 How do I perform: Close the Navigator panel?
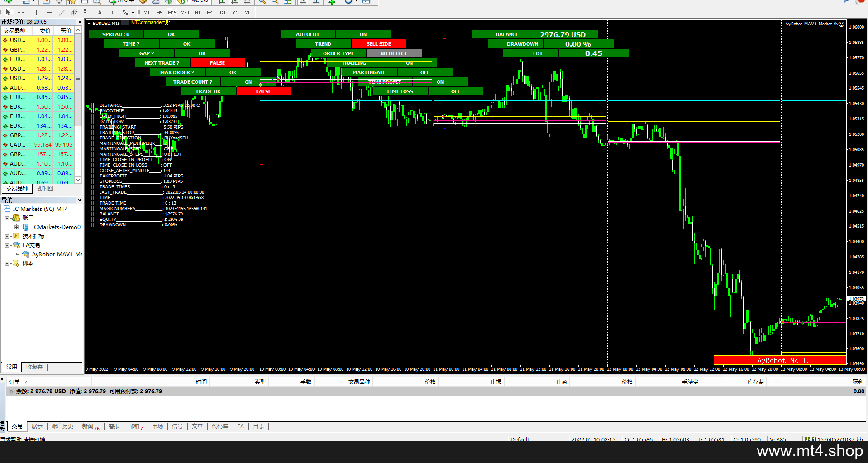(80, 200)
